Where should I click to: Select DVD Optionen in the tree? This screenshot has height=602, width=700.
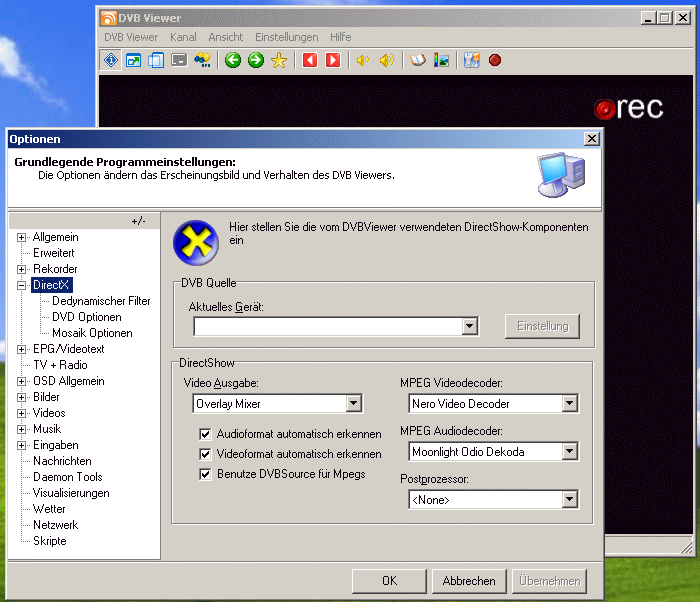point(87,317)
